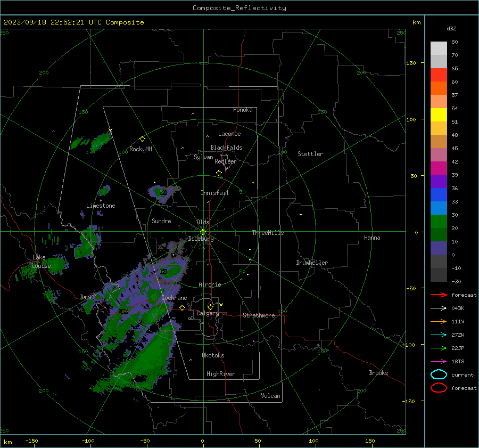Select the blue 36 dBZ color swatch
This screenshot has height=448, width=479.
tap(439, 194)
